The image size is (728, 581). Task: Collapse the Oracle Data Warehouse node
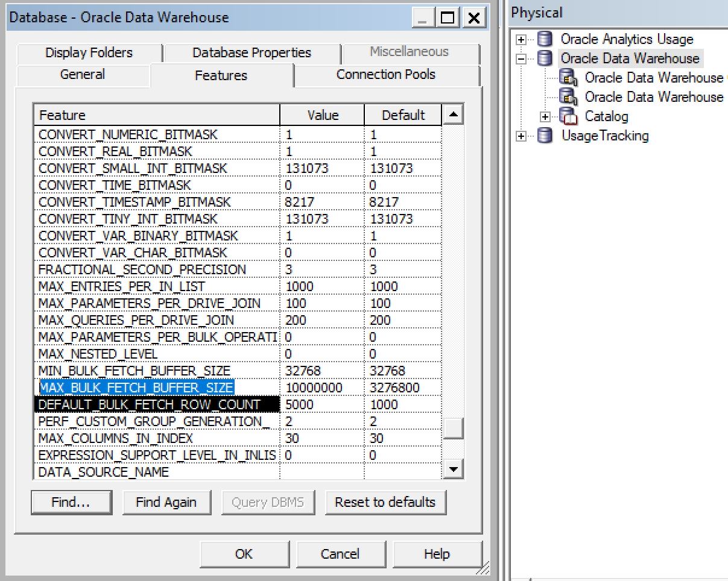520,58
